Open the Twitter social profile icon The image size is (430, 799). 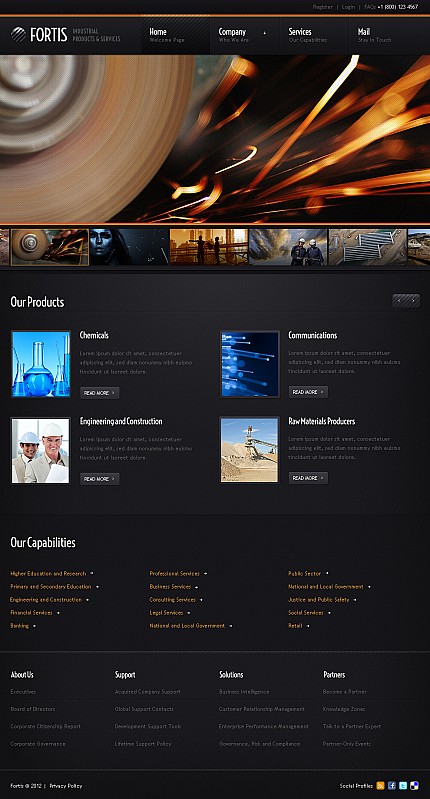tap(403, 785)
